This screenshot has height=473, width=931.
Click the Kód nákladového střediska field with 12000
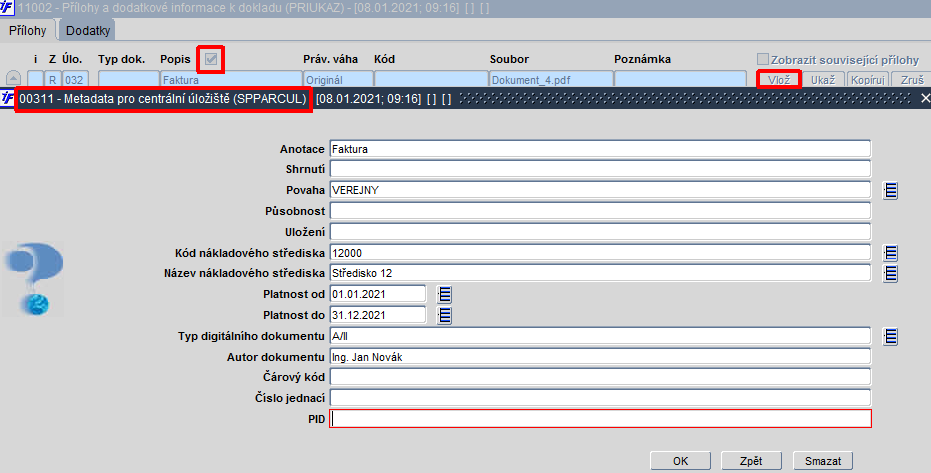coord(600,253)
